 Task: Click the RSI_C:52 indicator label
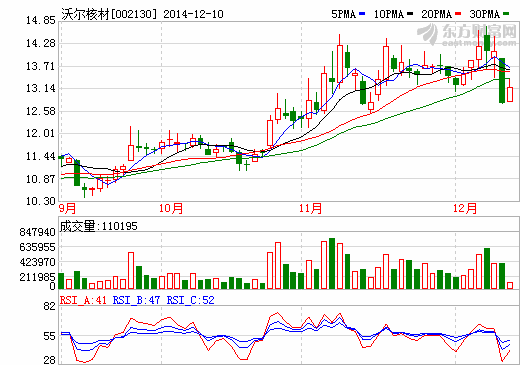coord(190,300)
